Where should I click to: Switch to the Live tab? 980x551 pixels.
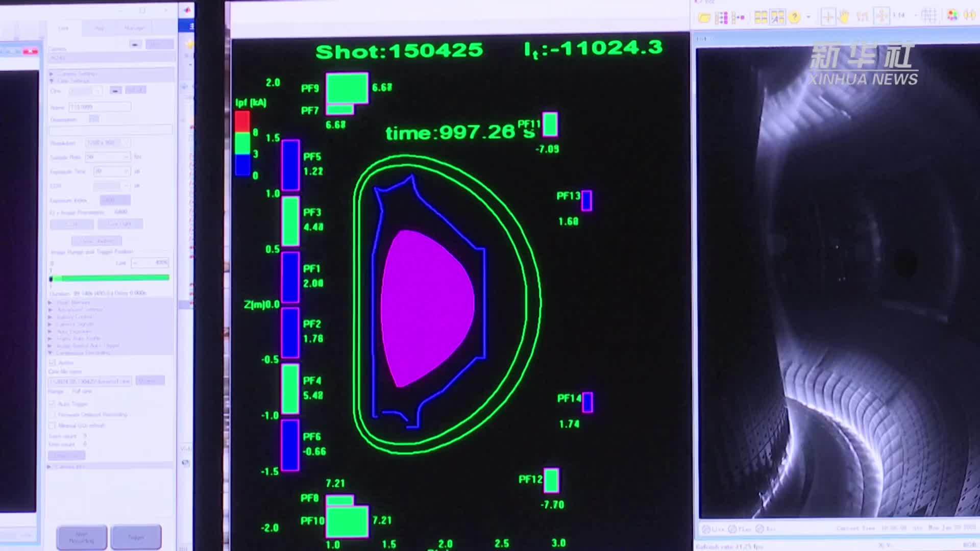tap(63, 28)
